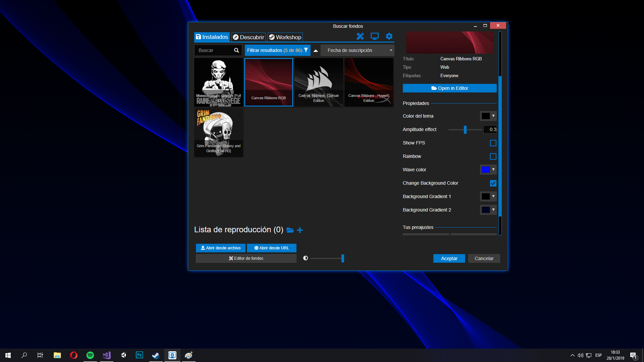Enable the Show FPS checkbox

tap(493, 143)
